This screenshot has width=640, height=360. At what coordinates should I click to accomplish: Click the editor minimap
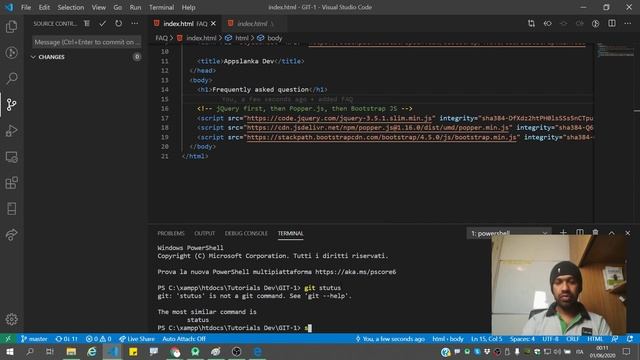(616, 51)
